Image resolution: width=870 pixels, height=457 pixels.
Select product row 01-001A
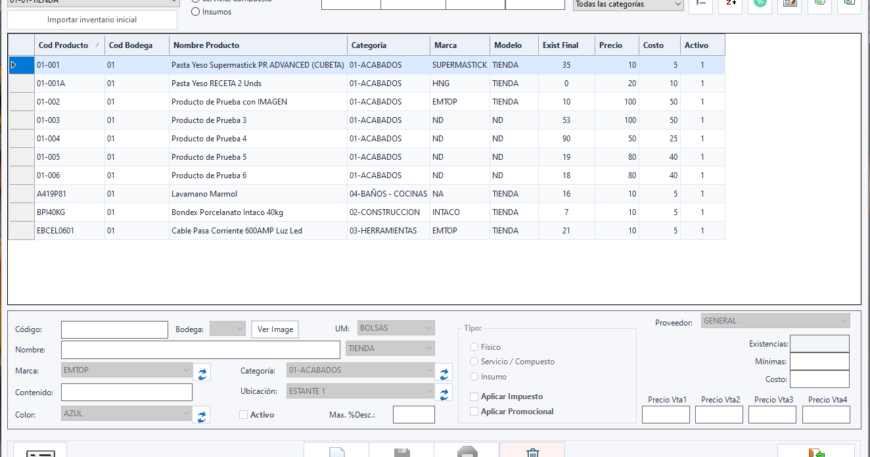coord(366,83)
